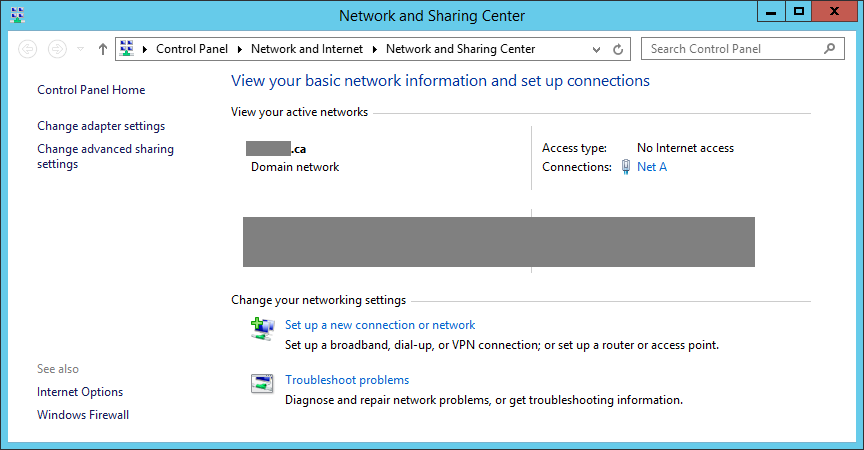
Task: Go up one level with Up arrow
Action: (x=102, y=49)
